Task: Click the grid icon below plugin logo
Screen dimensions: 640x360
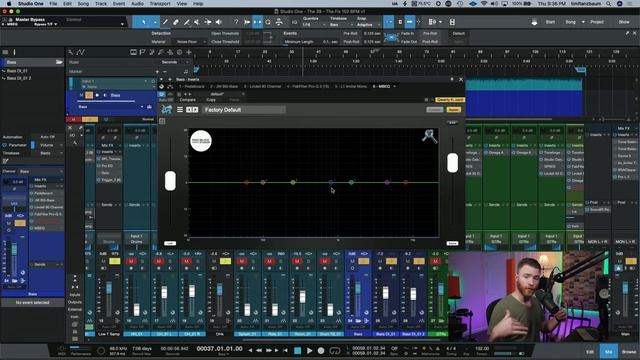Action: pos(162,121)
